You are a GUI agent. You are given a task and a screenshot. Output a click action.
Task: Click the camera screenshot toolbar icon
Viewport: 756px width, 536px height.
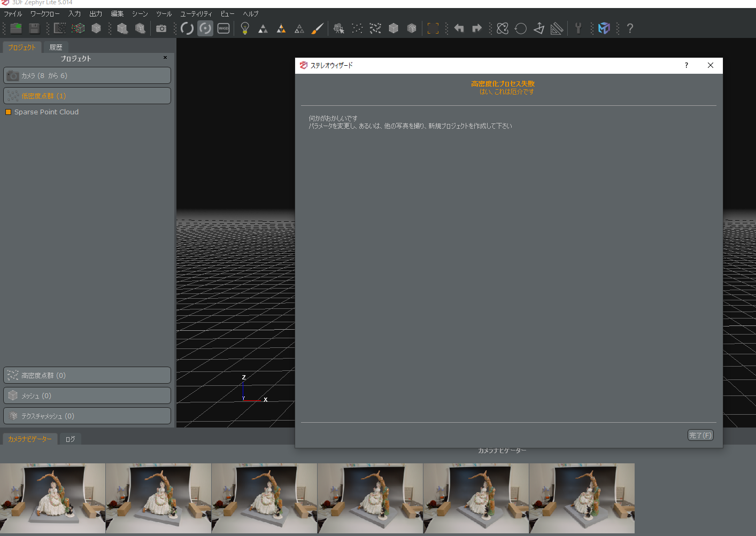pos(161,28)
